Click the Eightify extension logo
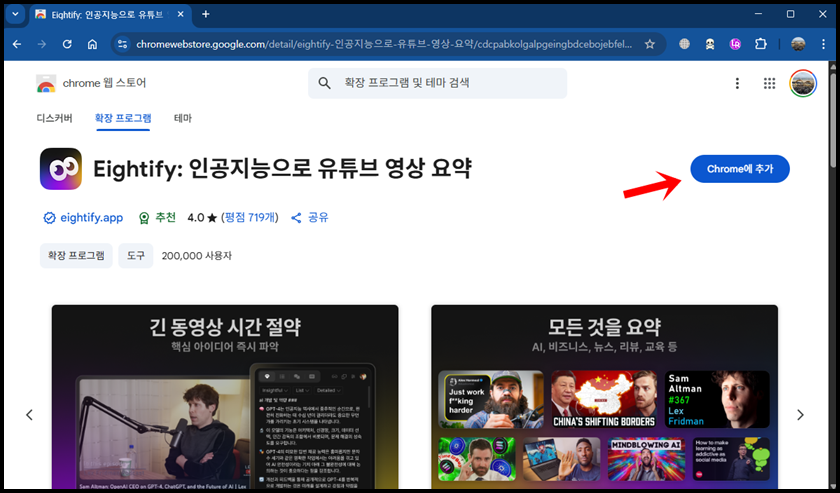 click(x=61, y=169)
